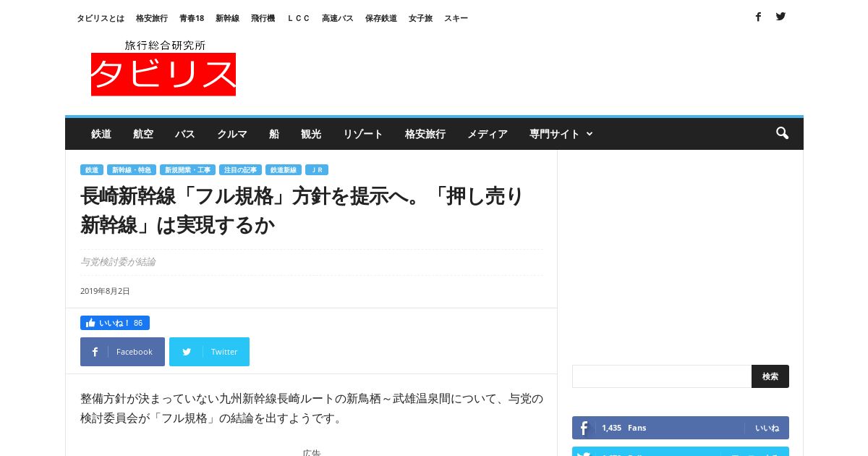
Task: Open the 格安旅行 item in dark menu
Action: [x=425, y=134]
